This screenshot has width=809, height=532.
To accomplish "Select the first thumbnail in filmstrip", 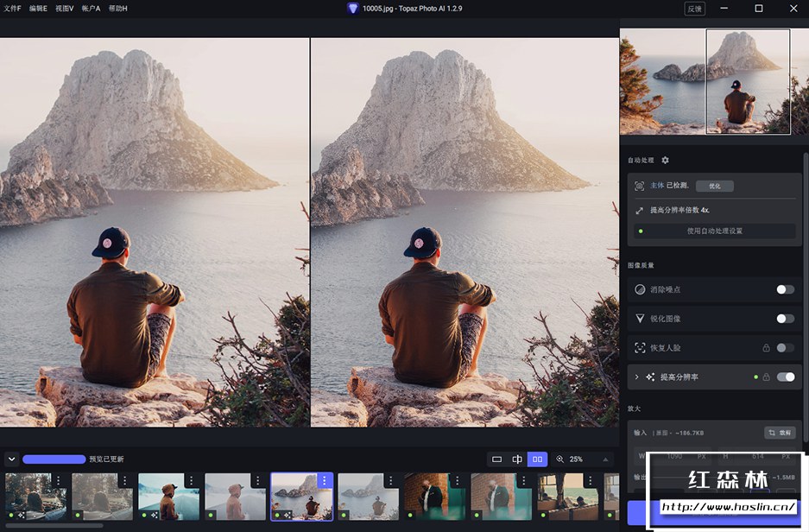I will click(35, 497).
